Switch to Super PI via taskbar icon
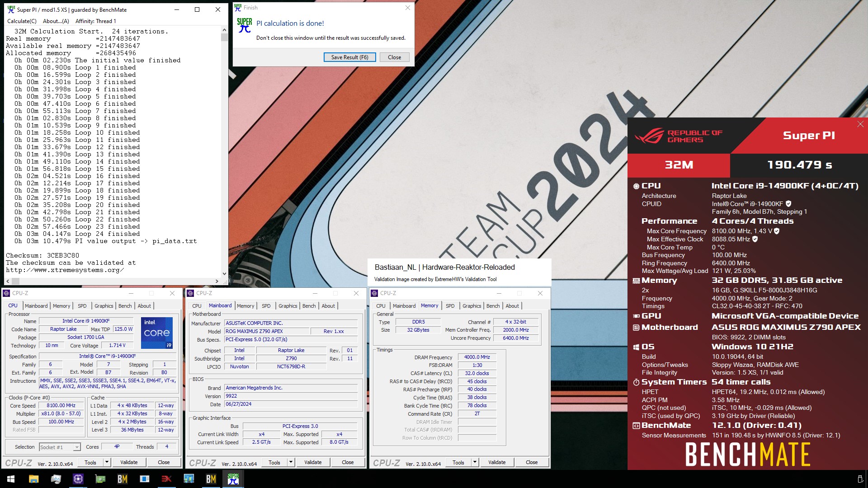Screen dimensions: 868x488 233,479
